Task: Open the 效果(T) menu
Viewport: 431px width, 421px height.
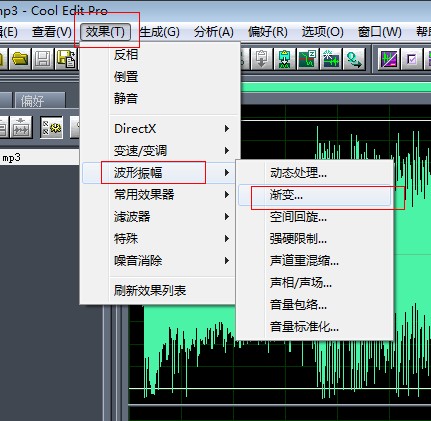Action: pos(105,32)
